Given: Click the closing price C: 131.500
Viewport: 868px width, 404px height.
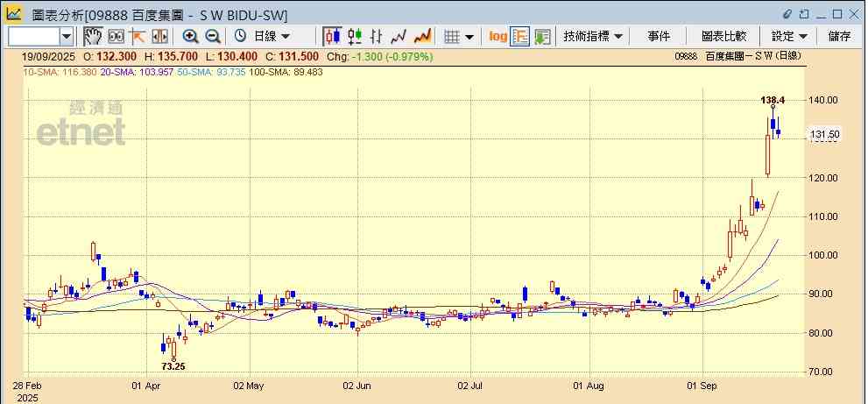Looking at the screenshot, I should click(x=292, y=57).
